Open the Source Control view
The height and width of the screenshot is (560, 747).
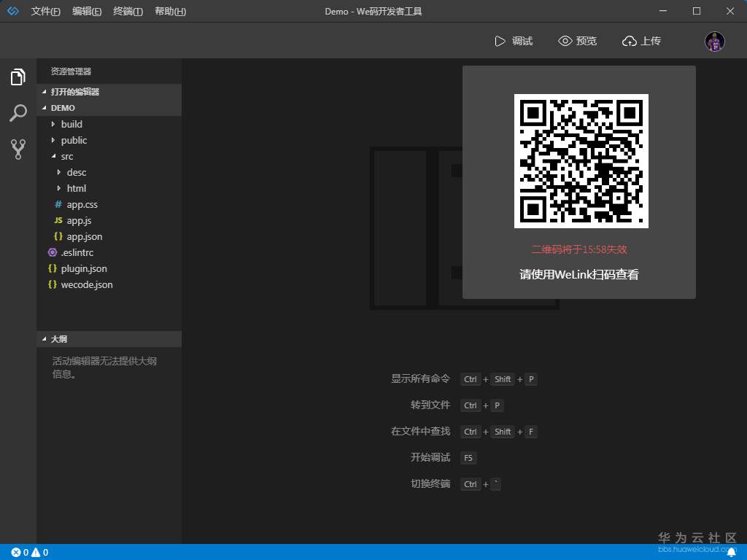18,149
